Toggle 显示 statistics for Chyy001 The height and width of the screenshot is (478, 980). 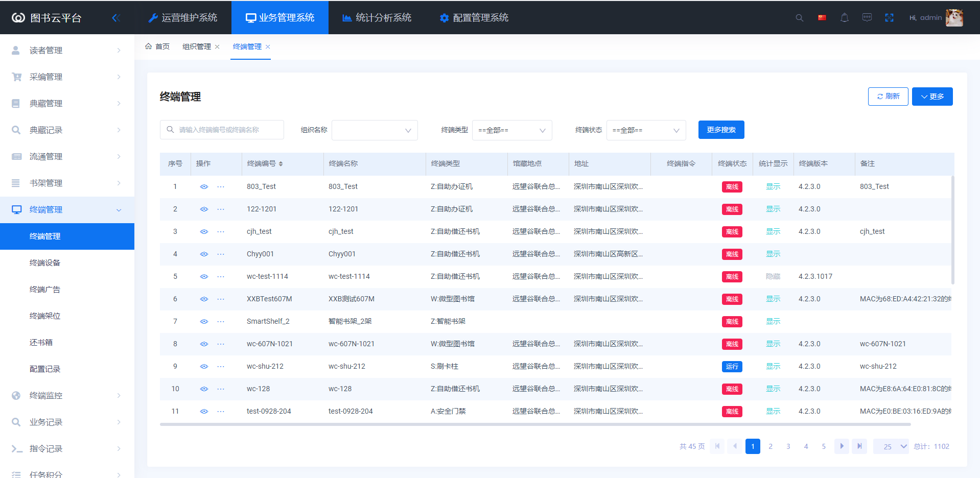click(773, 254)
